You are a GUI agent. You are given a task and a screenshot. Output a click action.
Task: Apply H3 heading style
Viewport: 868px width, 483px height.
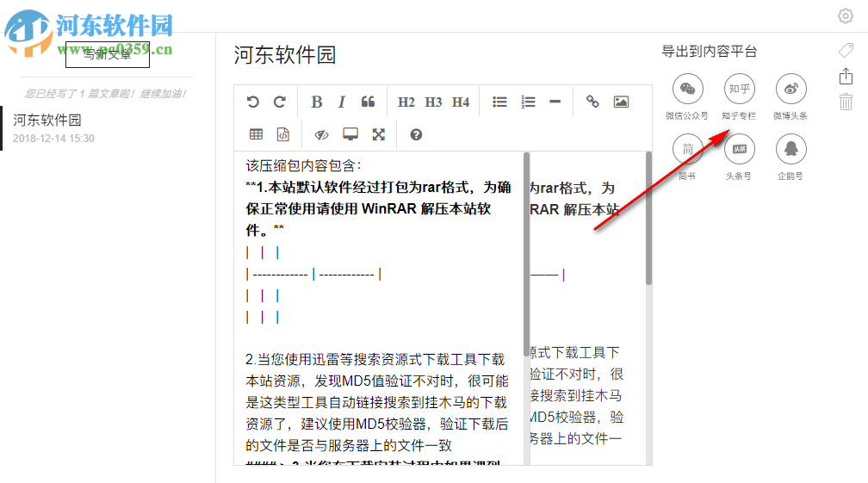coord(433,102)
